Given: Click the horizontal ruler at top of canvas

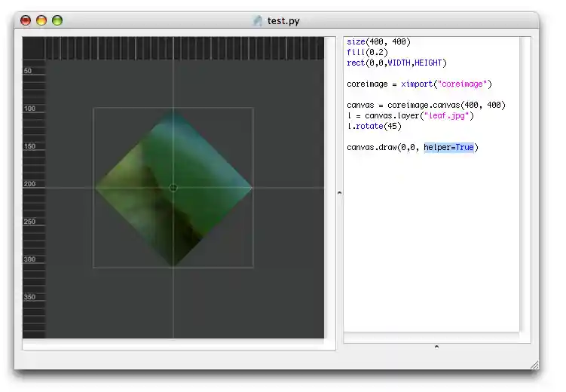Looking at the screenshot, I should click(185, 48).
